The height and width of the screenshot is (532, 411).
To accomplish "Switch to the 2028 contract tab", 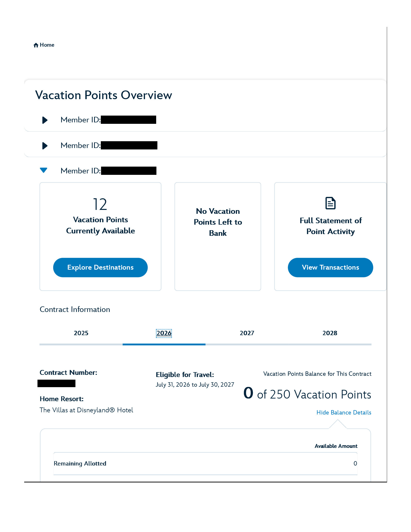I will coord(330,333).
